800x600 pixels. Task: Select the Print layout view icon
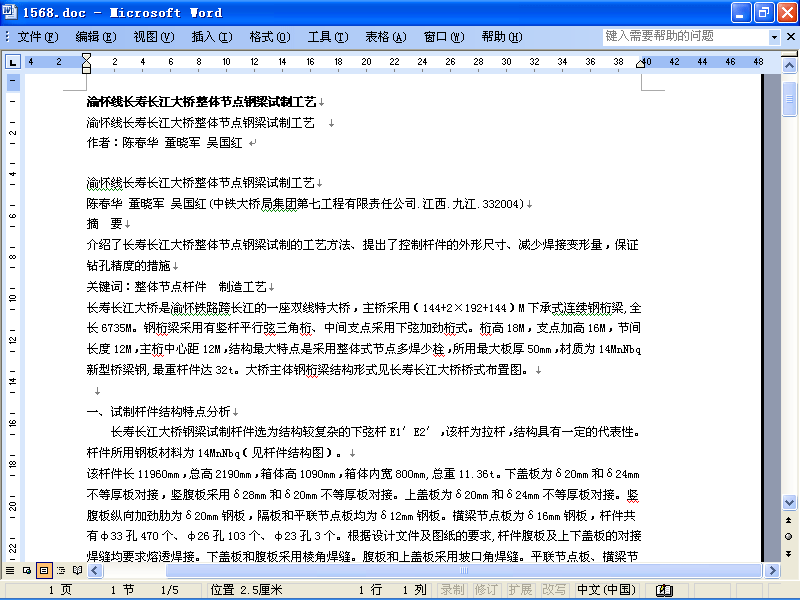pyautogui.click(x=44, y=570)
